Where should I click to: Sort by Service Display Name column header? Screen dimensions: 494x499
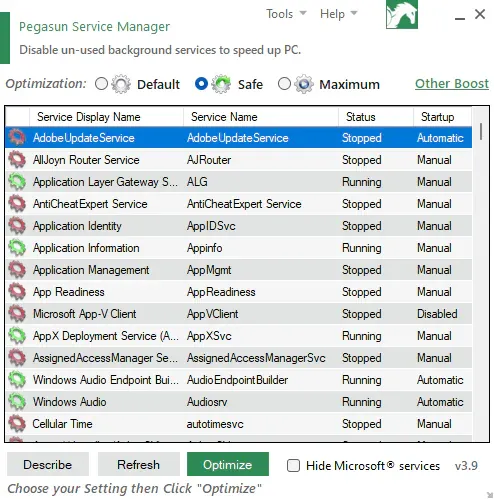point(106,117)
